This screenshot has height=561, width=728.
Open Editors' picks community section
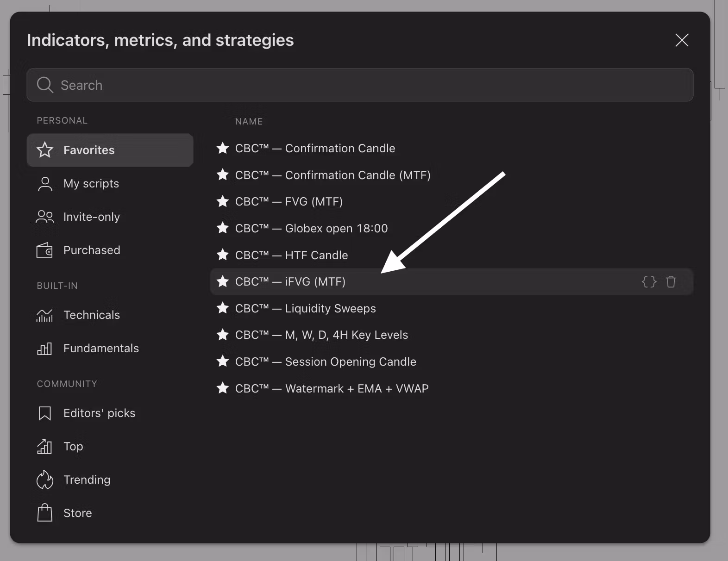[110, 413]
